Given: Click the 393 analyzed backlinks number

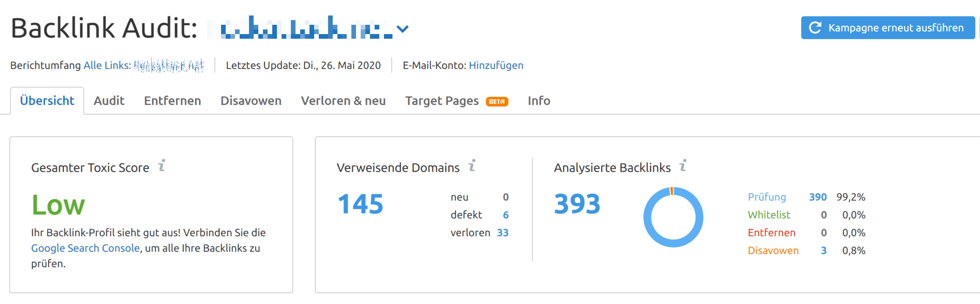Looking at the screenshot, I should (577, 204).
